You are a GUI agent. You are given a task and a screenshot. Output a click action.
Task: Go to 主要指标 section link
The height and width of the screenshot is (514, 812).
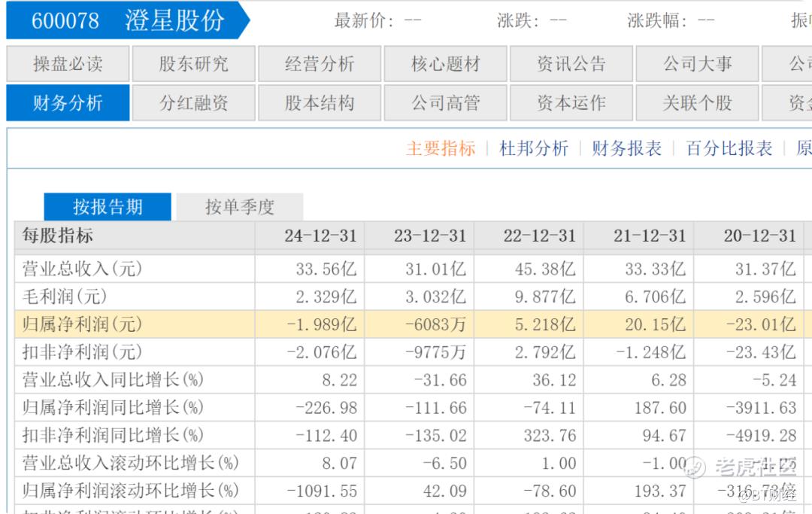(x=441, y=149)
